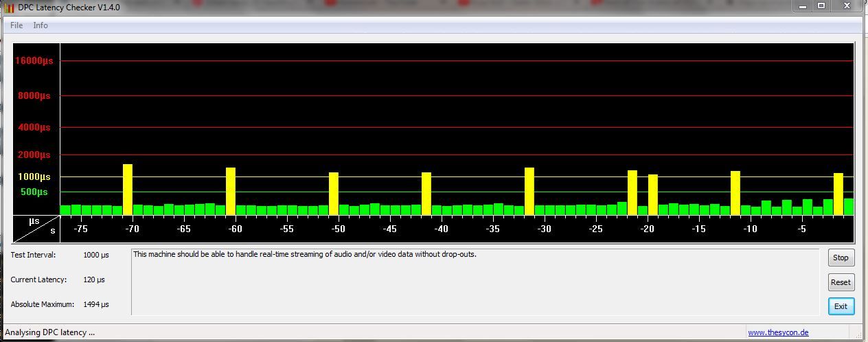Click the Test Interval label
The width and height of the screenshot is (868, 342).
point(33,255)
